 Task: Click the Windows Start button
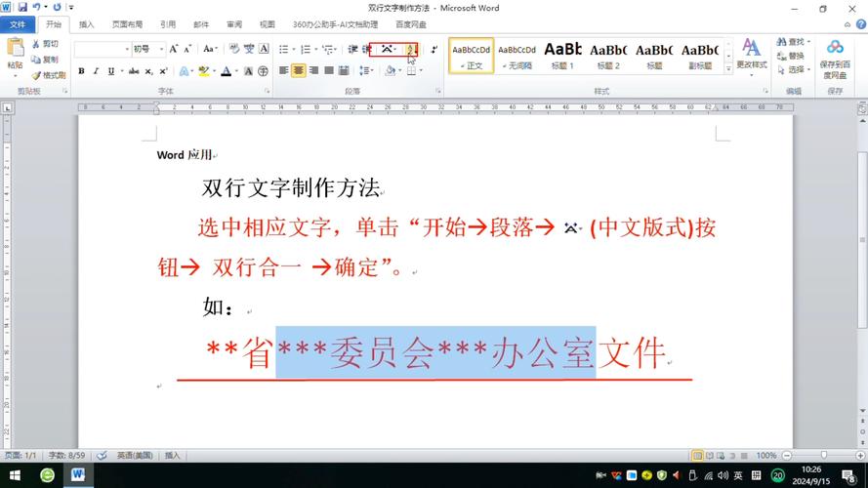[15, 475]
